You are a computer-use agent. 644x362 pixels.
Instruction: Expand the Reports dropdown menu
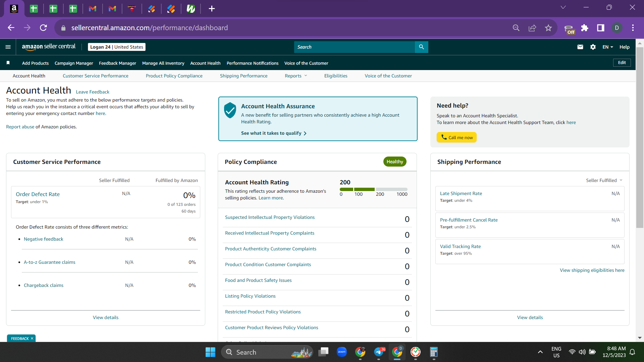click(x=296, y=76)
